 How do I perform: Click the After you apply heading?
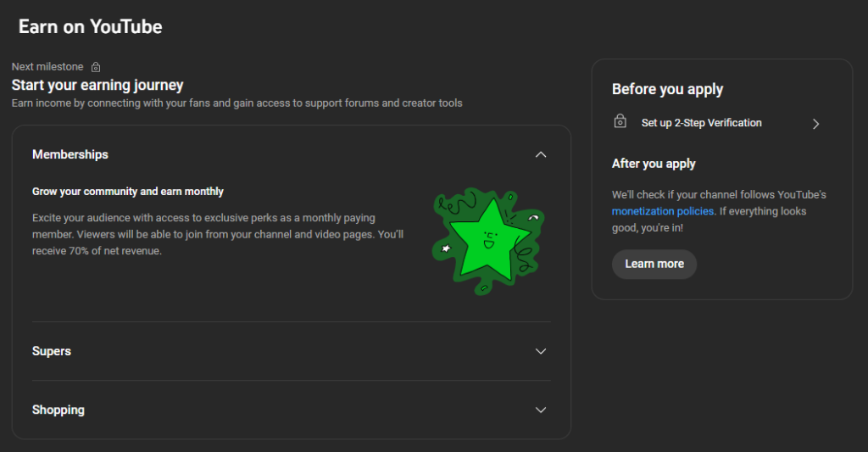(x=654, y=164)
